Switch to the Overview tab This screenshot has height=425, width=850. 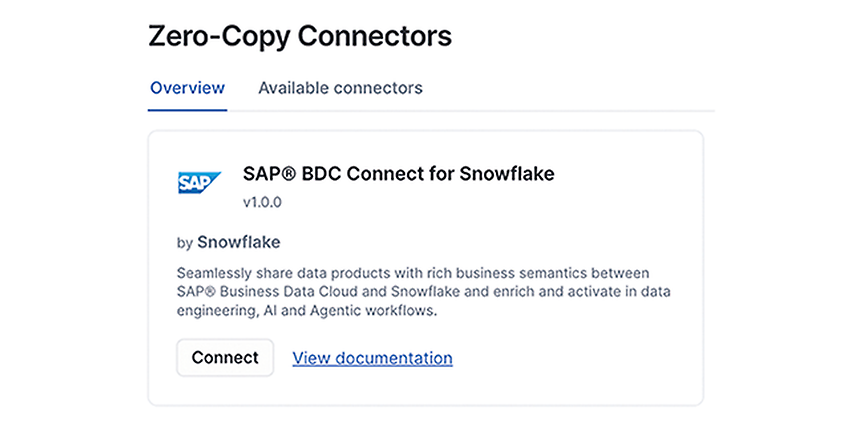[188, 88]
